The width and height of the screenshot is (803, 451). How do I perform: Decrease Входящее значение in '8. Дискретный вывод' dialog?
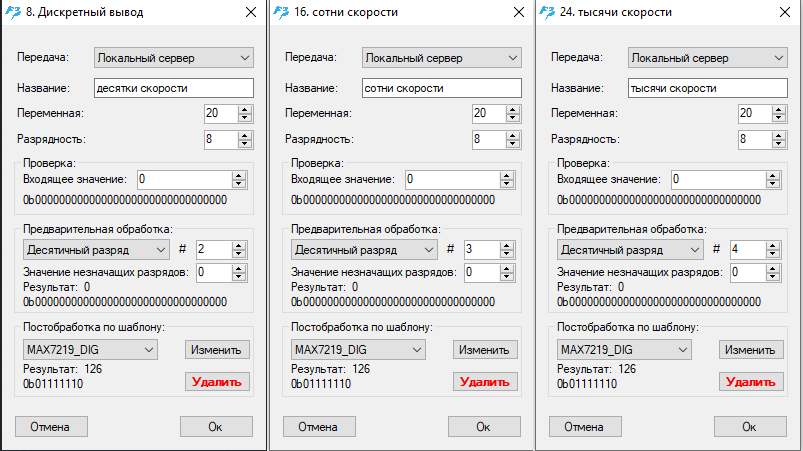pyautogui.click(x=239, y=184)
